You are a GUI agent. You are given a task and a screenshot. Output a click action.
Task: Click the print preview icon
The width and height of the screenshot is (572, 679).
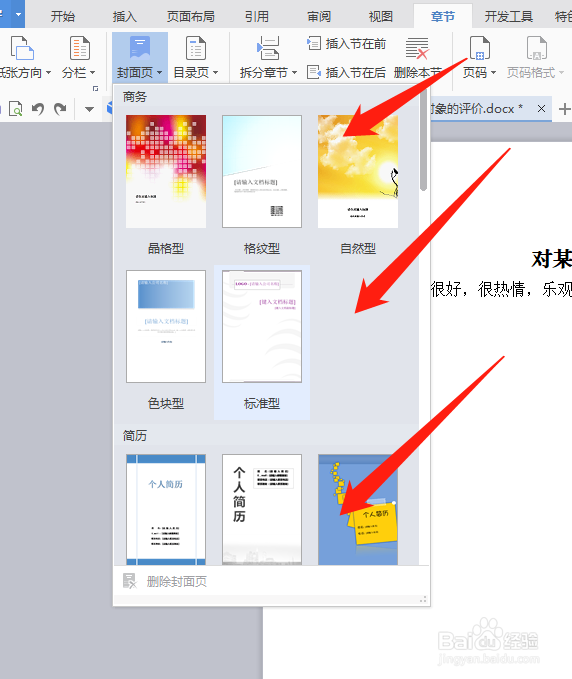(16, 109)
